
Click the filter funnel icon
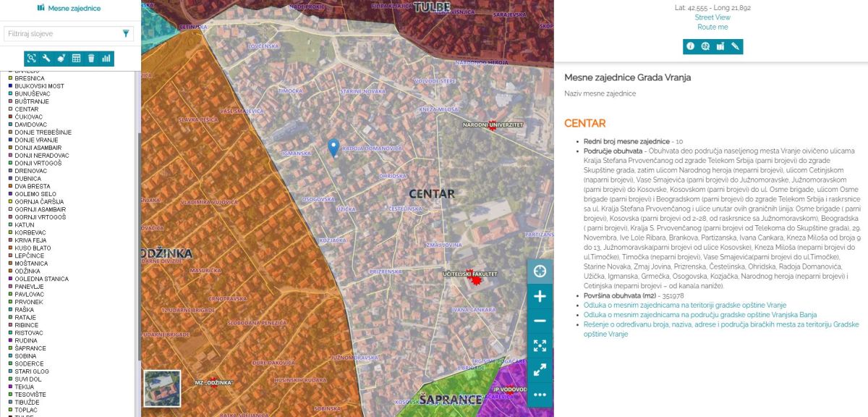click(126, 33)
